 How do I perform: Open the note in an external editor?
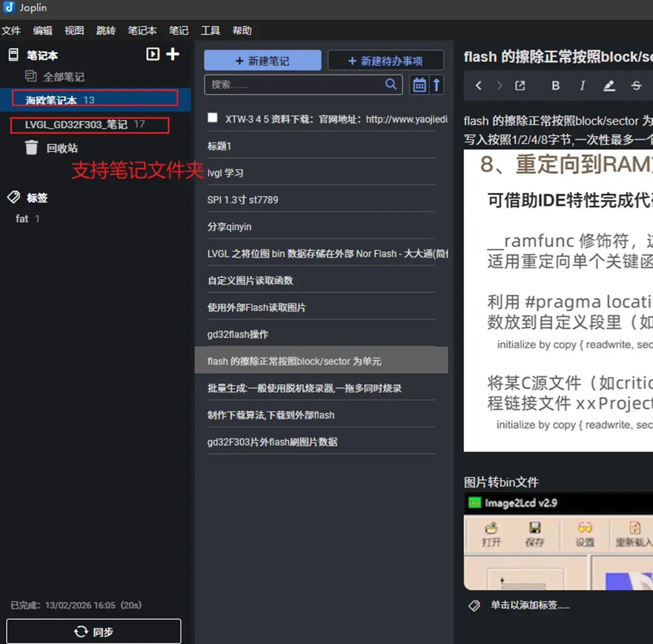pyautogui.click(x=520, y=85)
